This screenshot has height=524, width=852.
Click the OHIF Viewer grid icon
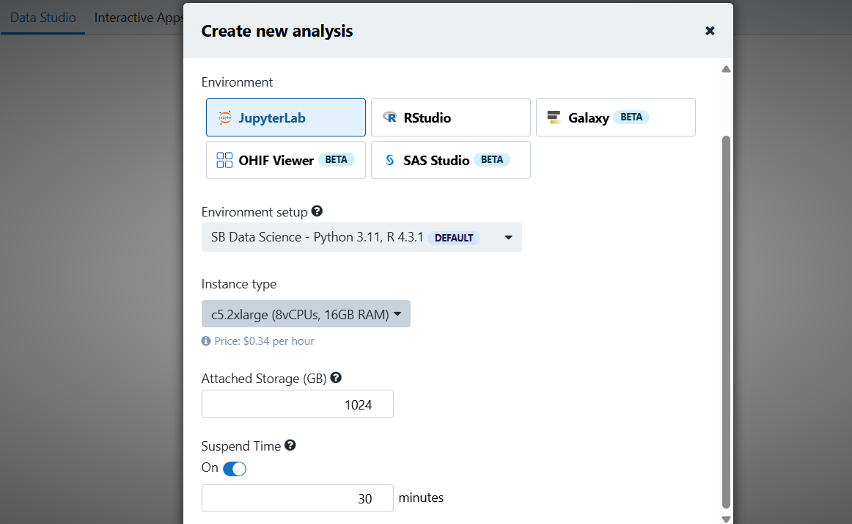pos(224,160)
